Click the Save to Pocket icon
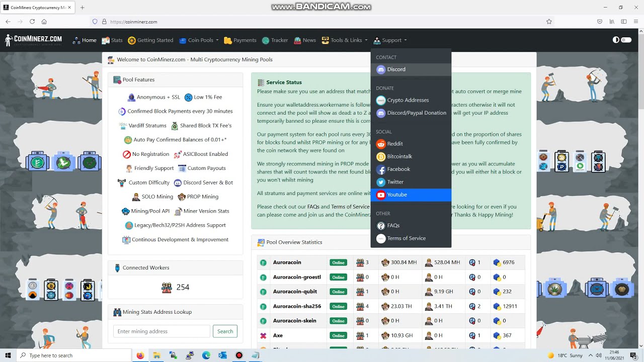Image resolution: width=644 pixels, height=362 pixels. (599, 22)
